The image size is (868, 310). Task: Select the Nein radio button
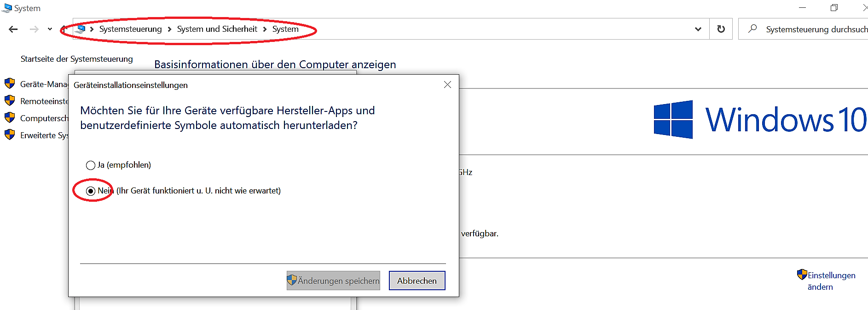[91, 191]
